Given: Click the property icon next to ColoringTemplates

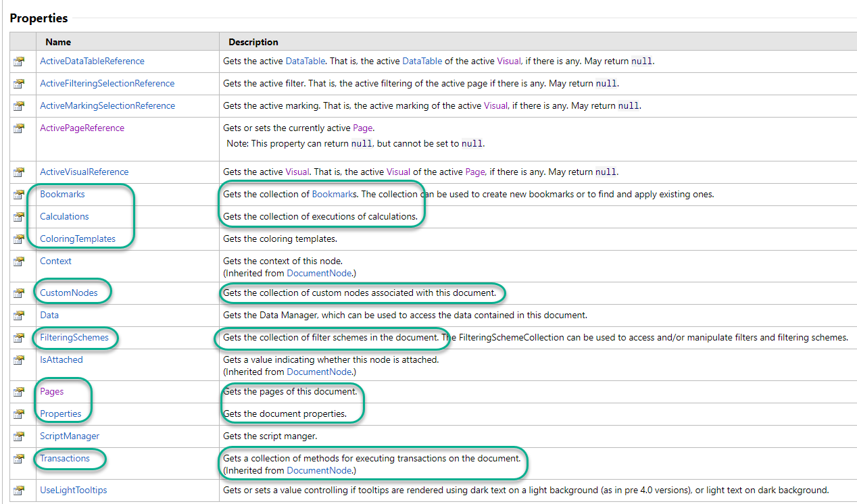Looking at the screenshot, I should (19, 239).
